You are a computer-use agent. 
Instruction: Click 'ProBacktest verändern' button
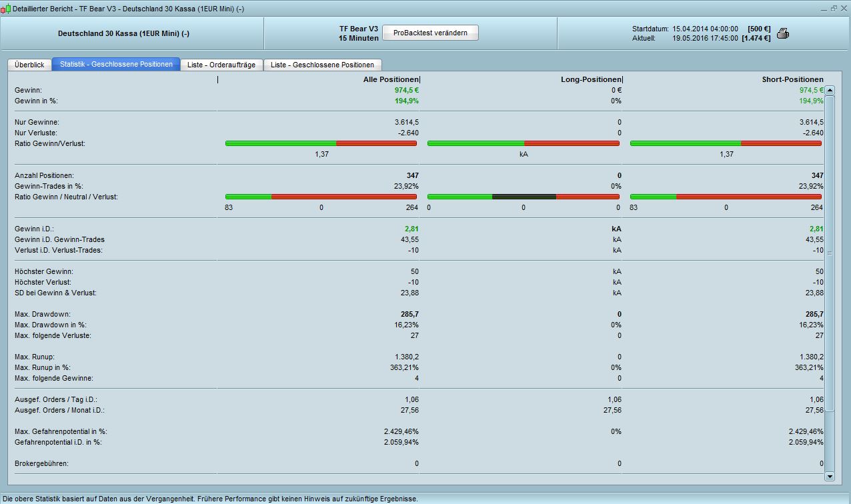coord(430,33)
